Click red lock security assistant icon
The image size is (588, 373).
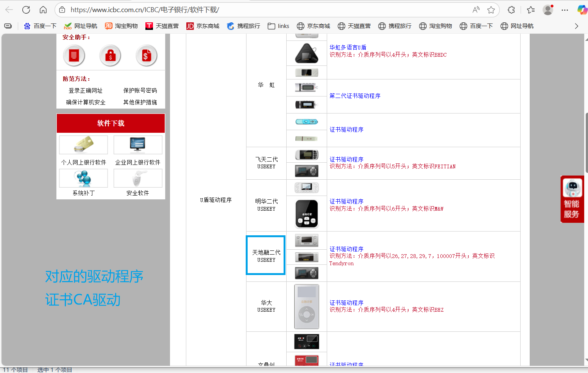tap(110, 56)
